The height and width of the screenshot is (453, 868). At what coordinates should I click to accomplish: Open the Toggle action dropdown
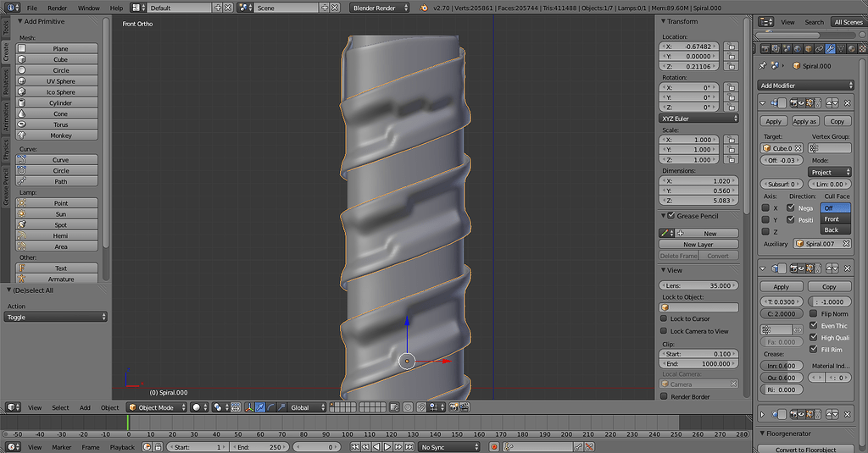pos(56,317)
